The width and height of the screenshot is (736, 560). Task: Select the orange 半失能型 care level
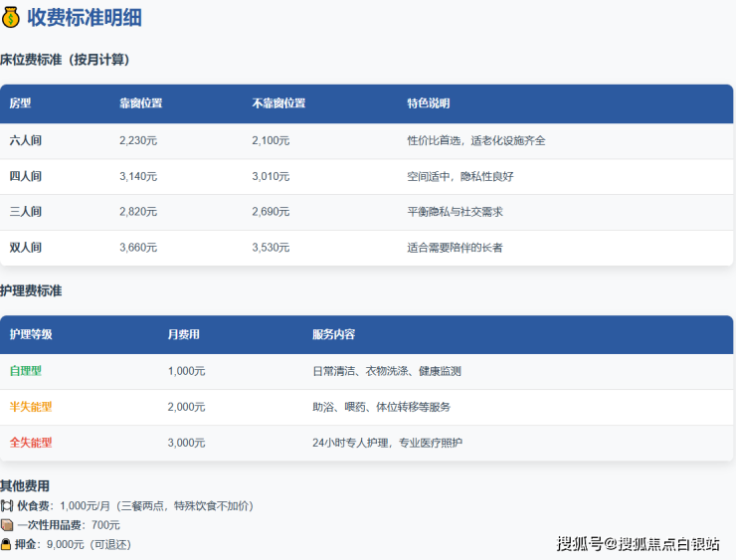pos(31,407)
